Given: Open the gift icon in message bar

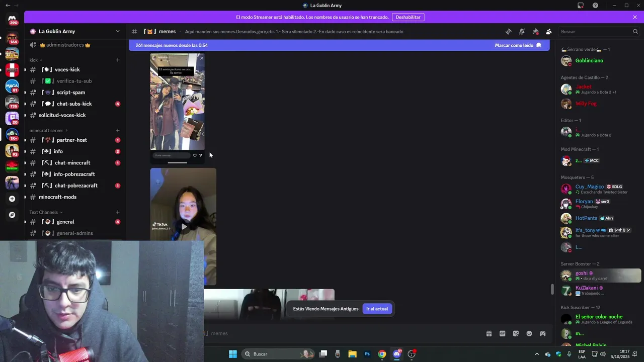Looking at the screenshot, I should (489, 333).
